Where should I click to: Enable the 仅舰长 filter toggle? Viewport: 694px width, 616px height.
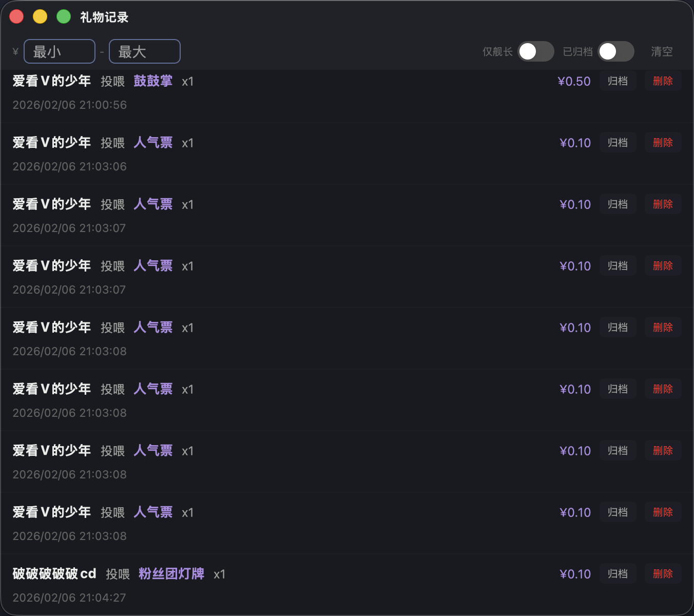(x=535, y=51)
